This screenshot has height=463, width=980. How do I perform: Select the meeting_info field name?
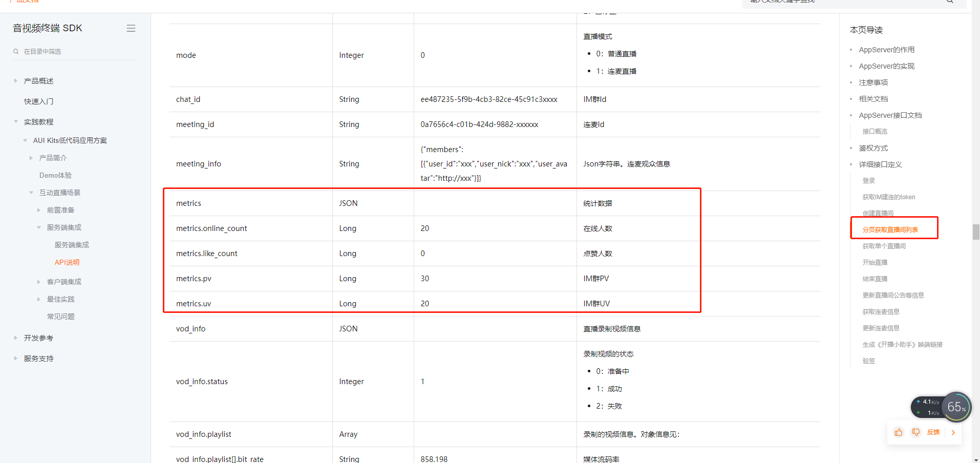pyautogui.click(x=199, y=164)
